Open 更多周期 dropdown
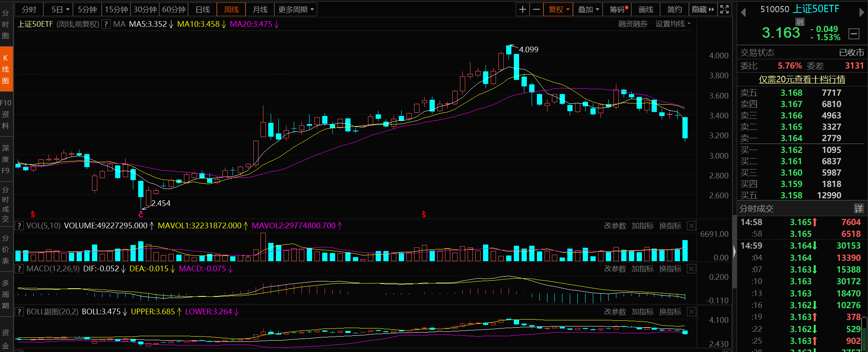This screenshot has height=352, width=868. [x=296, y=9]
